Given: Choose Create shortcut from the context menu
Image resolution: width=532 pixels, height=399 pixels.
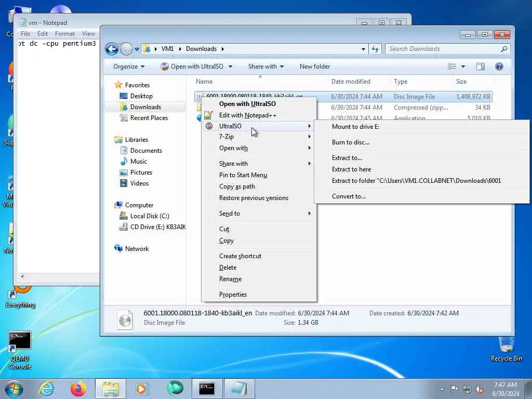Looking at the screenshot, I should (x=259, y=256).
